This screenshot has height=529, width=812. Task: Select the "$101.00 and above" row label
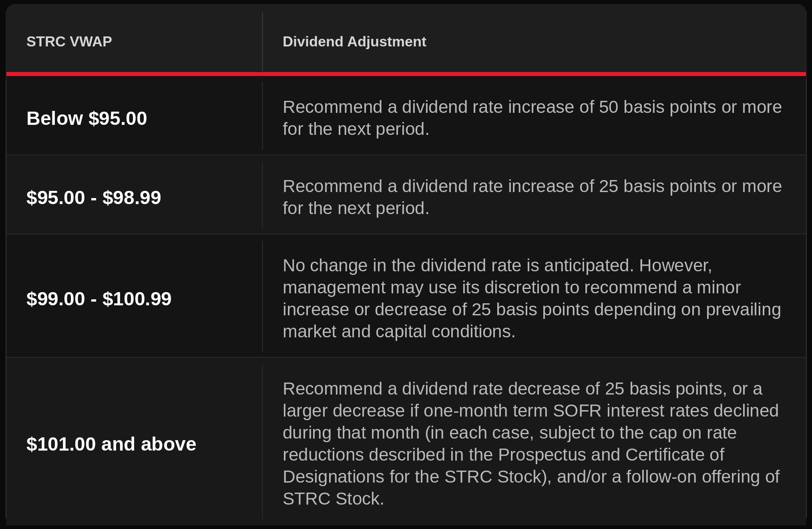(x=111, y=444)
